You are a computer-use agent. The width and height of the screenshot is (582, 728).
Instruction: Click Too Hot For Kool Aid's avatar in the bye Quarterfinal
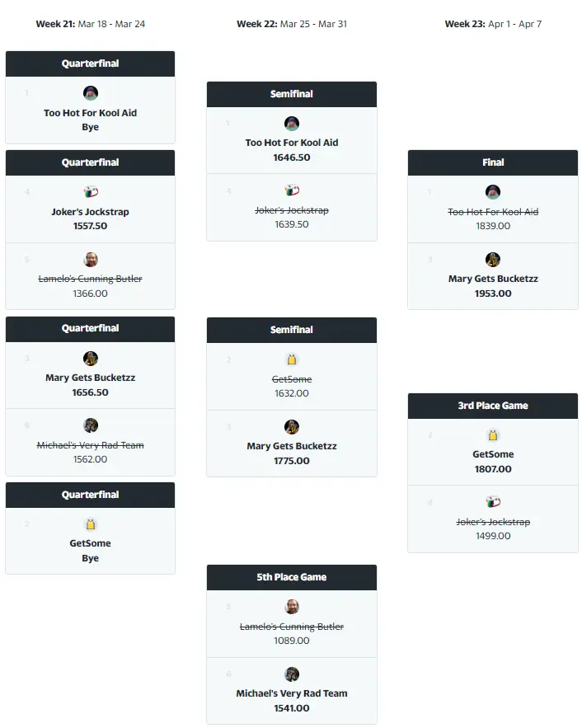tap(91, 93)
